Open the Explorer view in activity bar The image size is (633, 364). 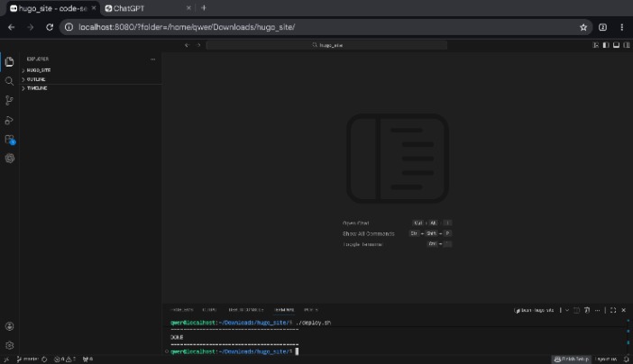click(x=9, y=62)
